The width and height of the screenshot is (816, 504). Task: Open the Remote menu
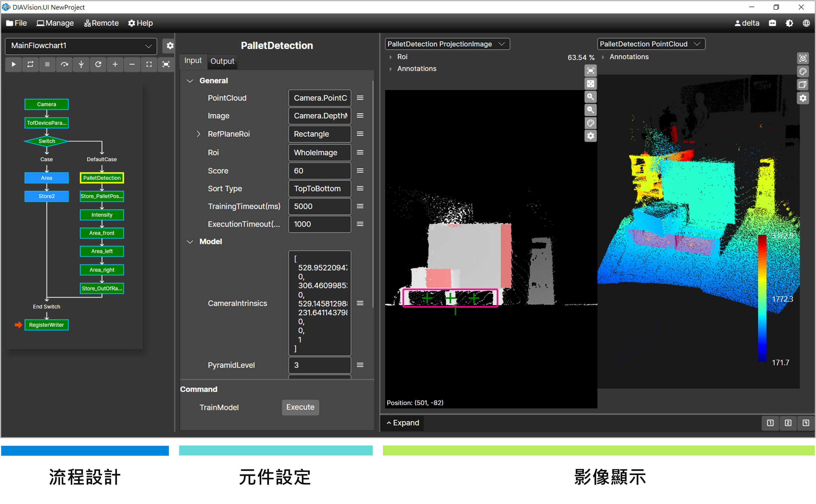tap(102, 23)
